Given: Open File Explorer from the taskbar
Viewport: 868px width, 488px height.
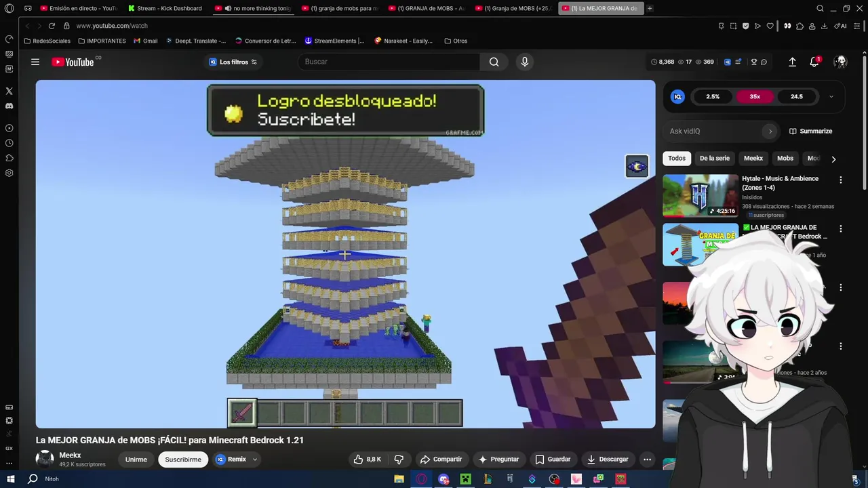Looking at the screenshot, I should pos(399,479).
